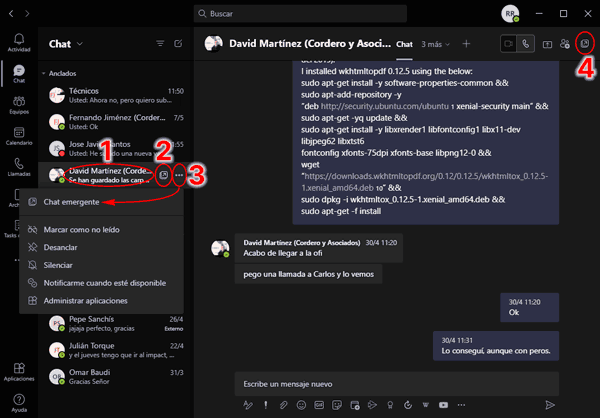Open the RR profile avatar menu
Screen dimensions: 600x418
510,14
